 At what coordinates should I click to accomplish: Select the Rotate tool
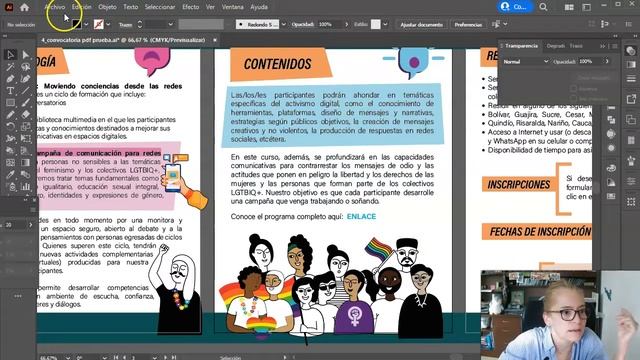click(x=10, y=127)
